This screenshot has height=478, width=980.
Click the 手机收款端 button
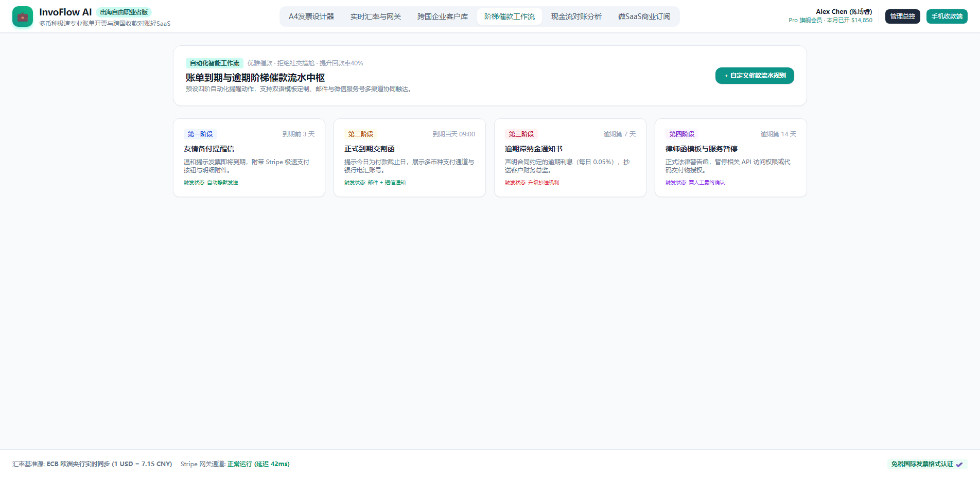coord(947,16)
